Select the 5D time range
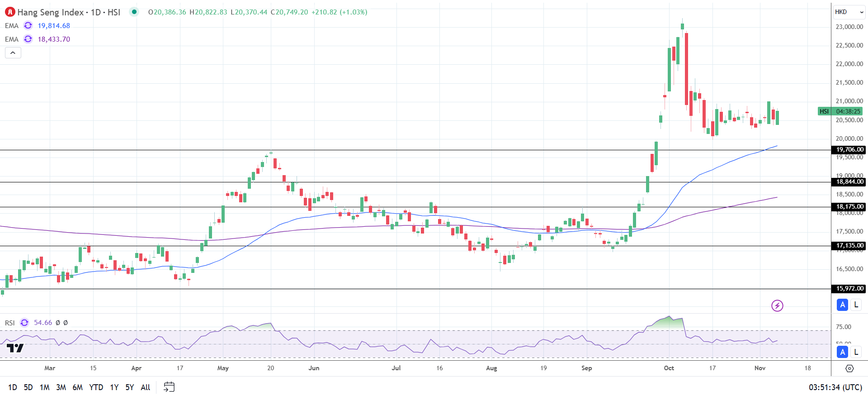 (x=28, y=387)
